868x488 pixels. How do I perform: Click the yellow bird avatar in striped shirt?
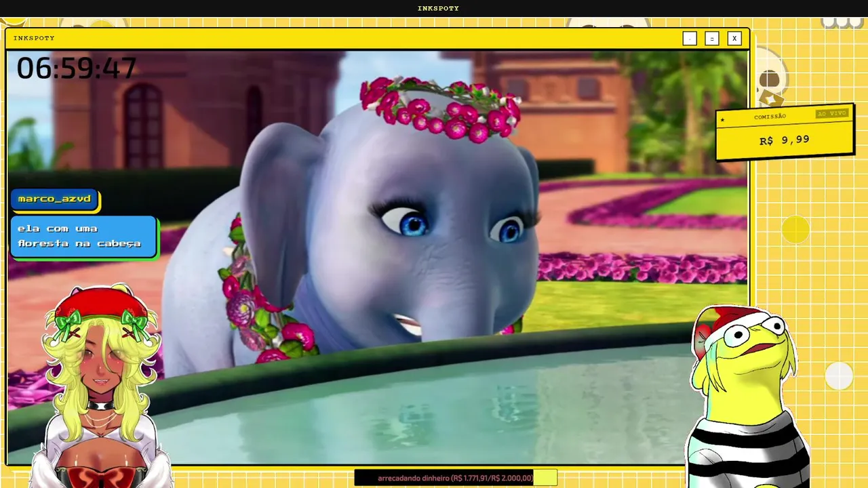pos(746,396)
